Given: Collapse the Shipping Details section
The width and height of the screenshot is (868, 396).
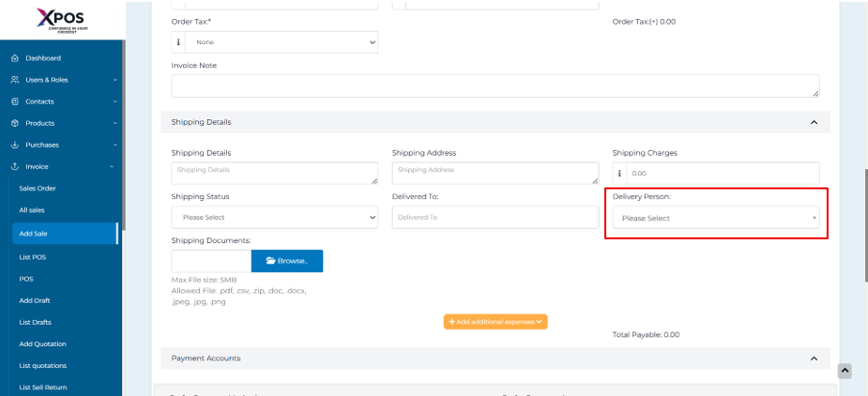Looking at the screenshot, I should [x=814, y=122].
